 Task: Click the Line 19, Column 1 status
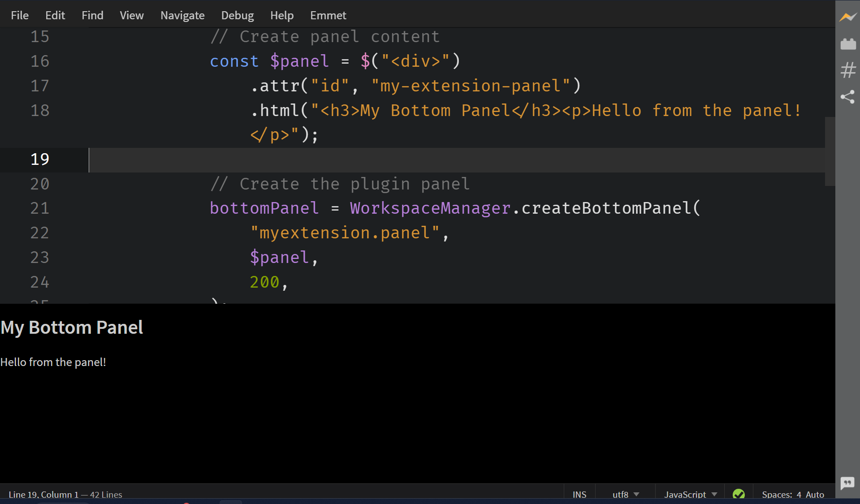click(x=43, y=494)
